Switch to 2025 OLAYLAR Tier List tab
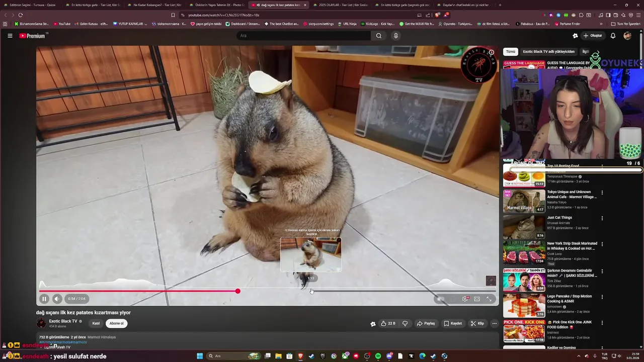The height and width of the screenshot is (362, 644). point(342,5)
